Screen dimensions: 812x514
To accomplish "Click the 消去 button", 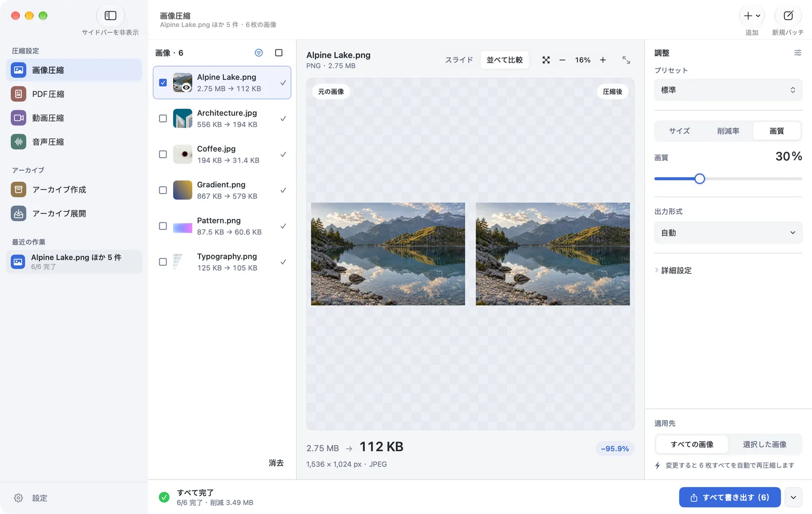I will (x=276, y=463).
